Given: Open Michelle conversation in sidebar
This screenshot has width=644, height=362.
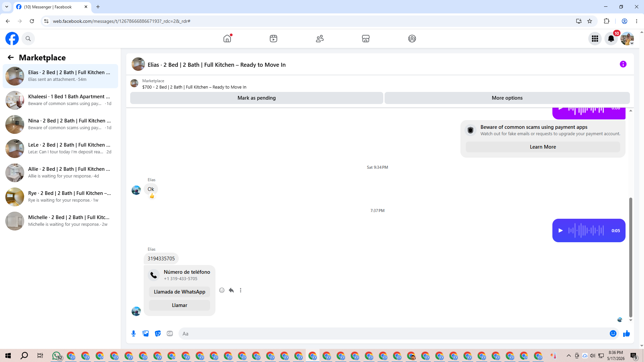Looking at the screenshot, I should pyautogui.click(x=60, y=221).
